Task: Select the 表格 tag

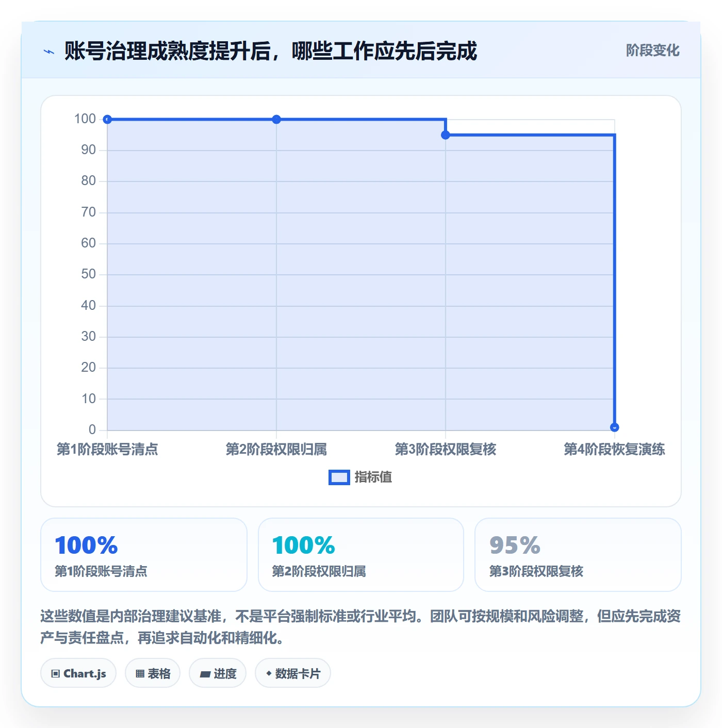Action: pos(153,673)
